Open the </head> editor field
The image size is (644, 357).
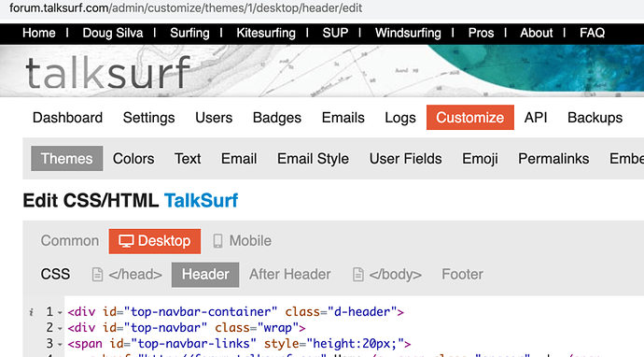pos(127,275)
